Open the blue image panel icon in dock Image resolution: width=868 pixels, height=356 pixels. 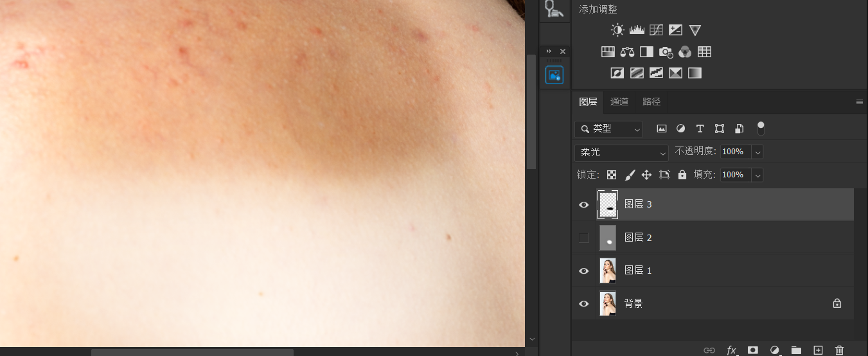pos(554,75)
